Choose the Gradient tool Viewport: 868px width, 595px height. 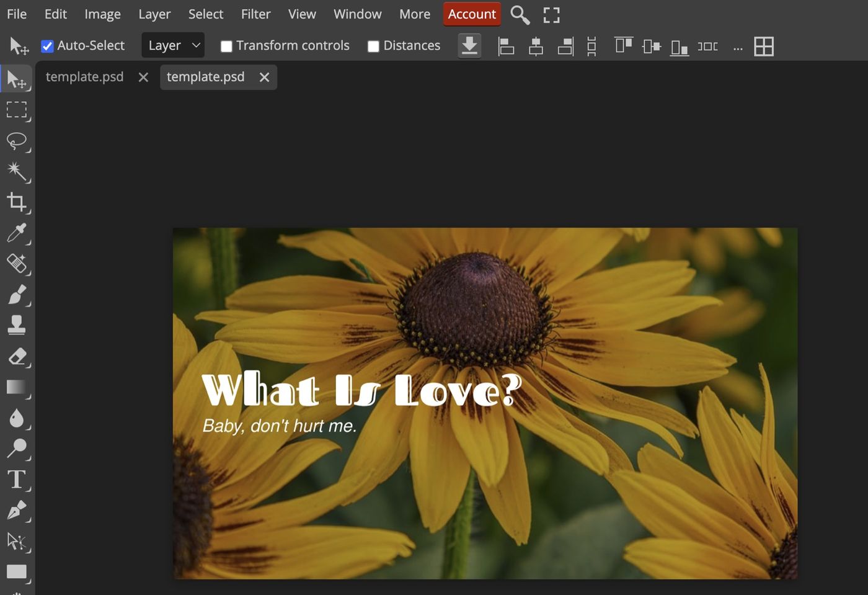(17, 387)
